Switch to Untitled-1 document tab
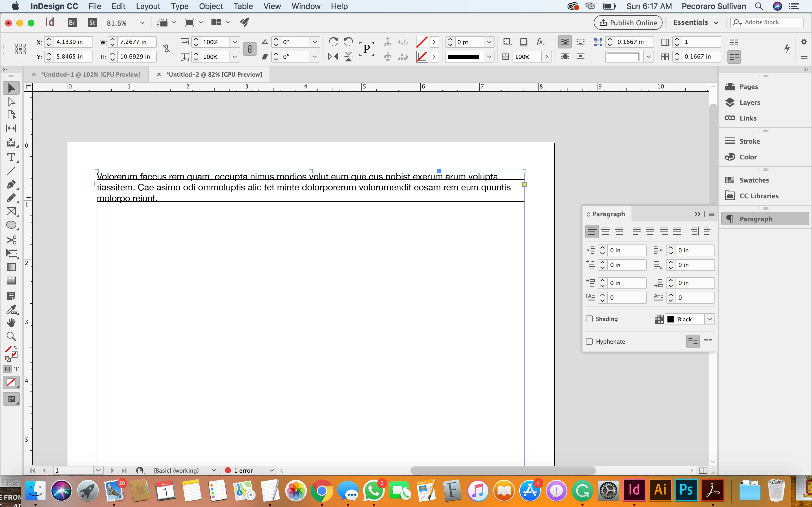The width and height of the screenshot is (812, 507). pyautogui.click(x=91, y=74)
